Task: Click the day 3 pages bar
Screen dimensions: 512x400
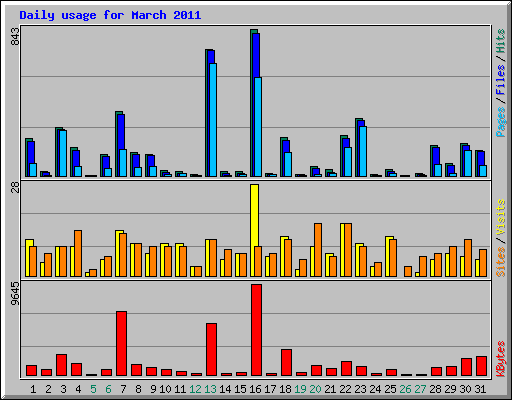Action: click(63, 153)
